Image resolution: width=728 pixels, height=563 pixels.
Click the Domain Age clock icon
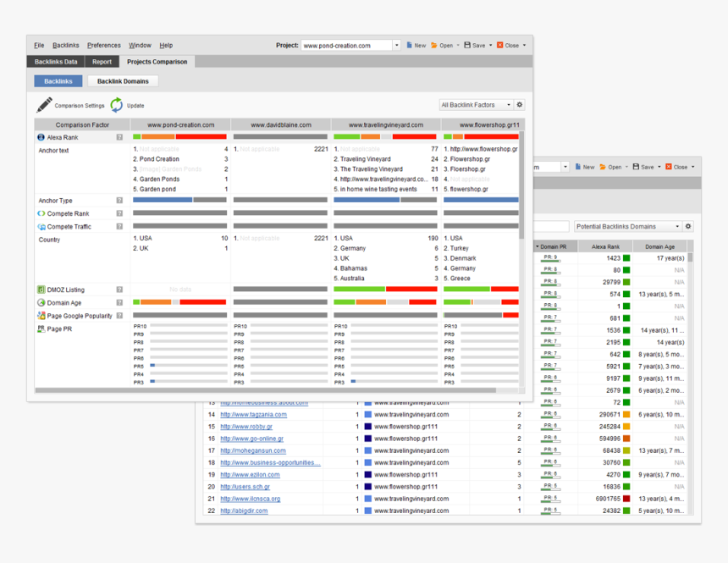pyautogui.click(x=41, y=302)
